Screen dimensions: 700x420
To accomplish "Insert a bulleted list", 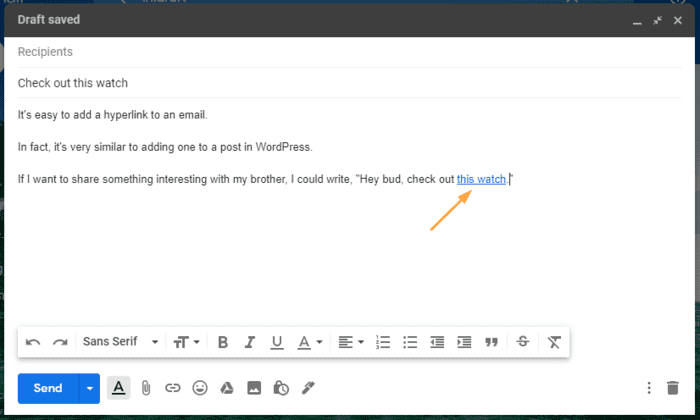I will 410,342.
